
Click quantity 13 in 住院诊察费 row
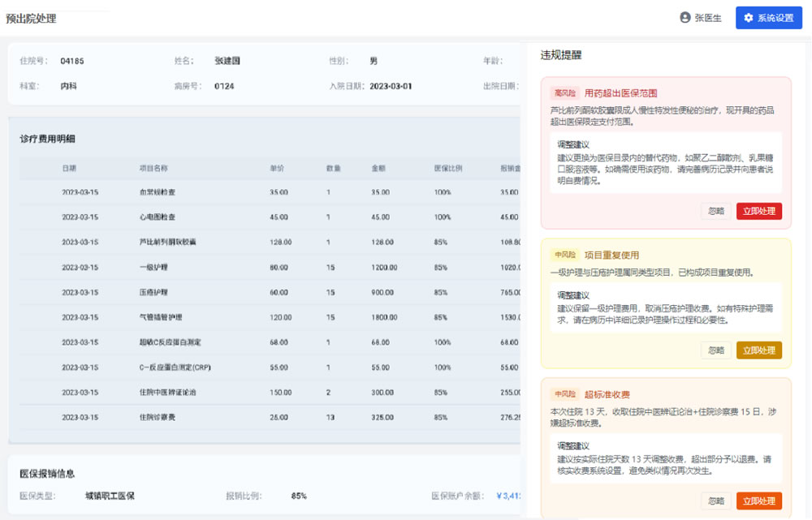click(x=330, y=417)
